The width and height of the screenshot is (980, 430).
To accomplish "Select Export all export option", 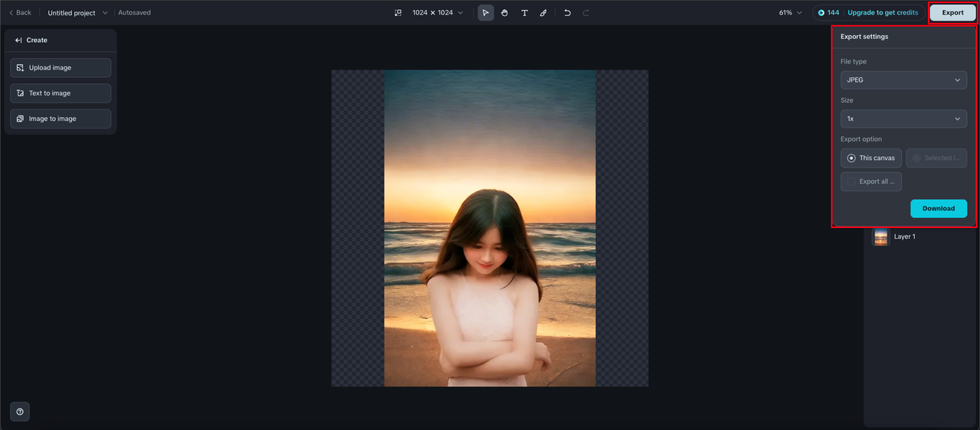I will tap(871, 181).
